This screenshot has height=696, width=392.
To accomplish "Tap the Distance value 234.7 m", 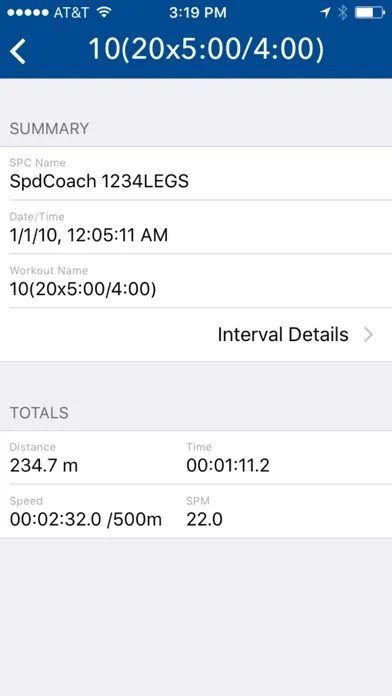I will 44,466.
